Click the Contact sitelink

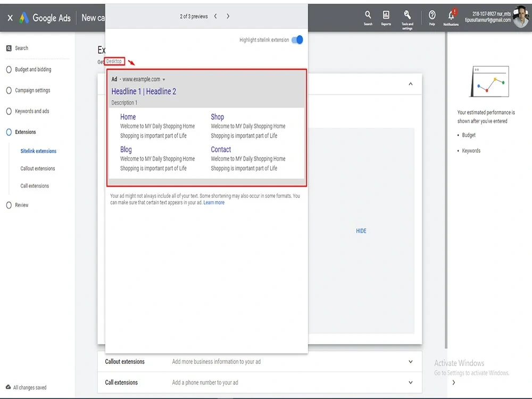[x=221, y=149]
